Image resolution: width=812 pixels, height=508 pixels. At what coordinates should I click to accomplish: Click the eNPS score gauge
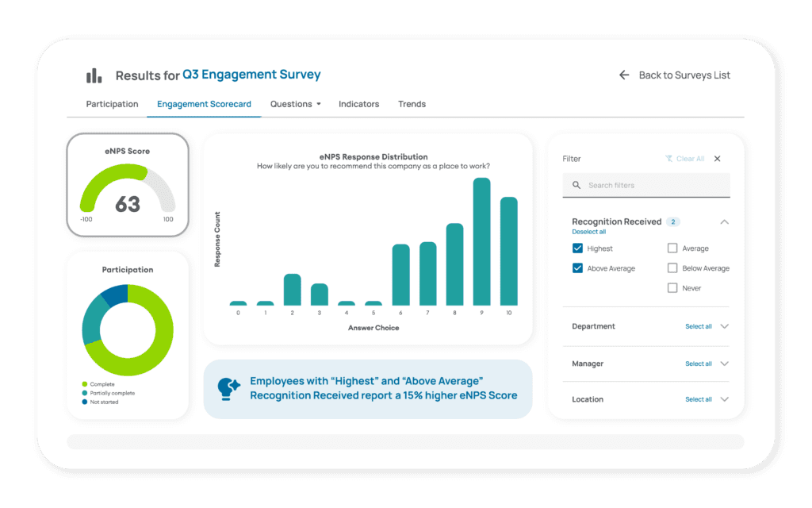(x=127, y=190)
